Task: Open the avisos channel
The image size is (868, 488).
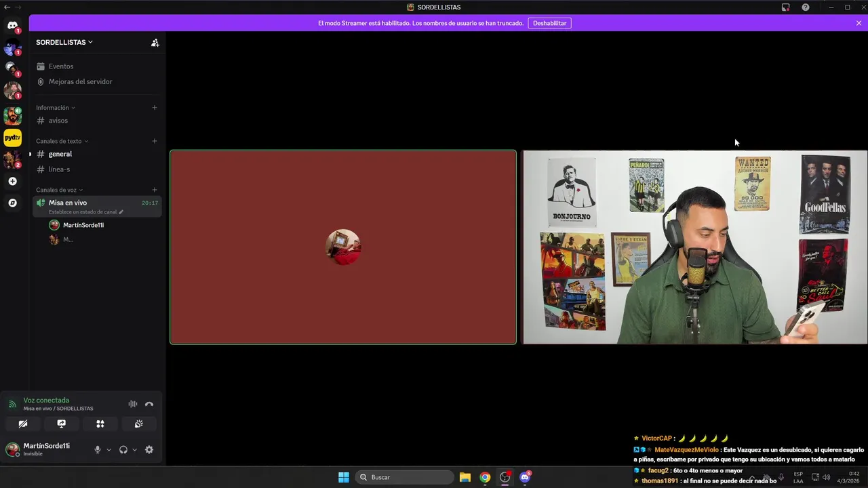Action: pyautogui.click(x=97, y=121)
